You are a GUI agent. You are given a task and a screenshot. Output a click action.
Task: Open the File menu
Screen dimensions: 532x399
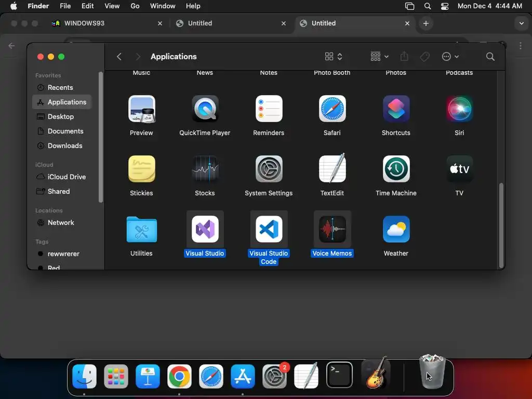[x=65, y=6]
